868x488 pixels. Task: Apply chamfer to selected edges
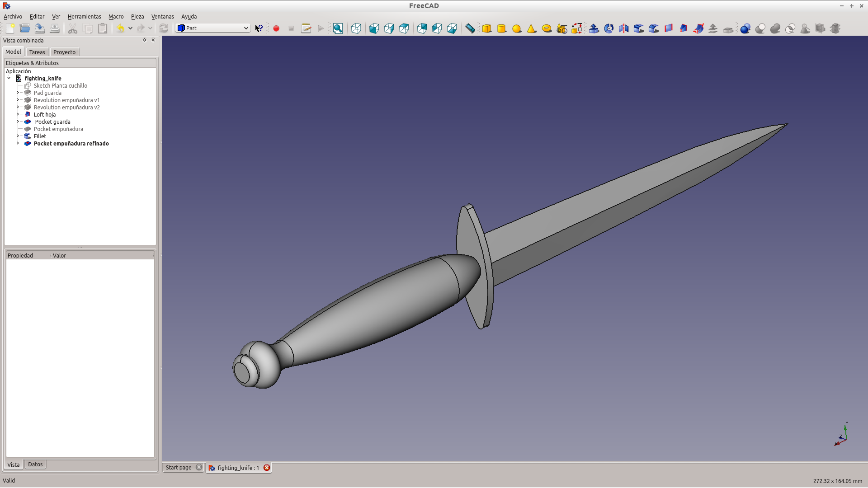pyautogui.click(x=654, y=28)
